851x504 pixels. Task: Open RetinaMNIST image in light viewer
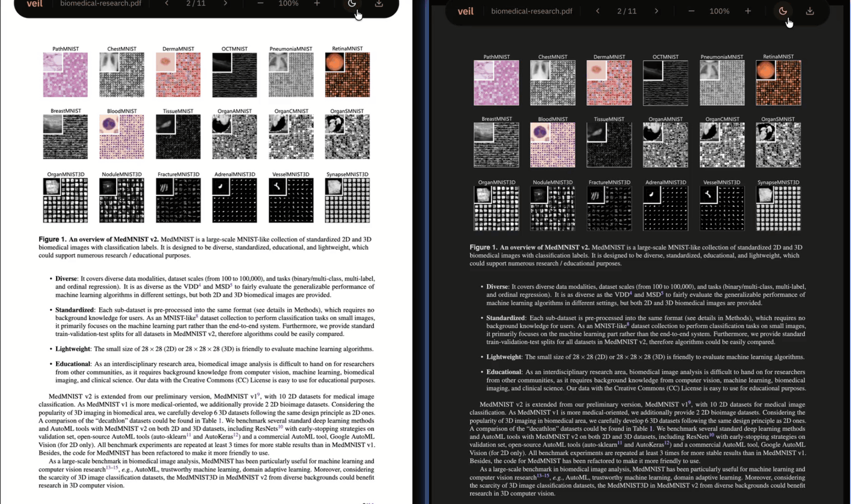click(x=347, y=75)
